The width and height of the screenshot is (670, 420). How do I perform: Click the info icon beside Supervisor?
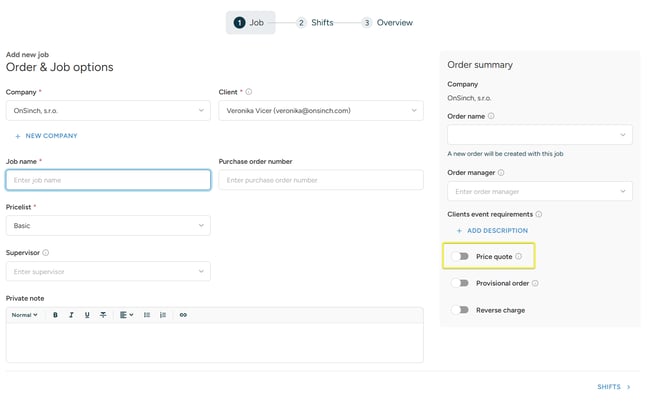[46, 253]
